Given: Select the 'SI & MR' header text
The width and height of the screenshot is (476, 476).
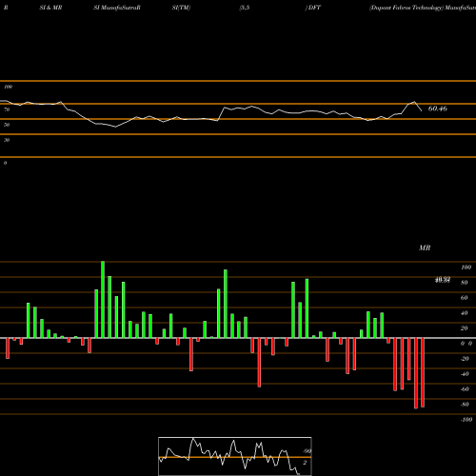Looking at the screenshot, I should [x=50, y=8].
